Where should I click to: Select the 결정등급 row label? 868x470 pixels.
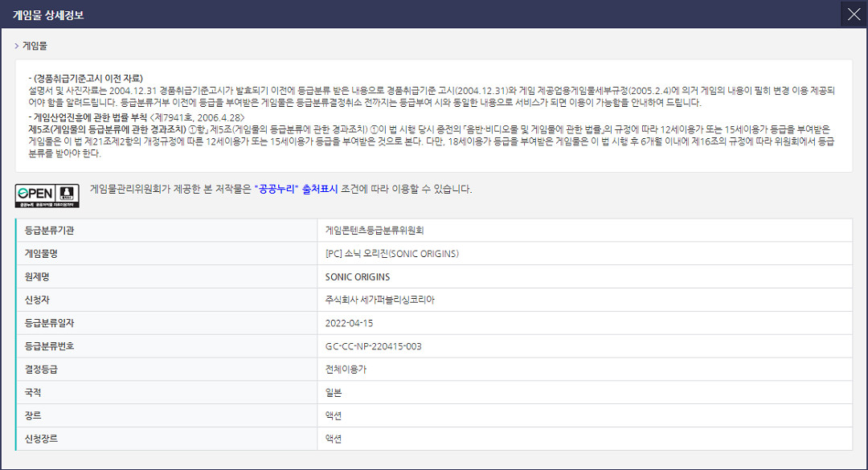tap(42, 370)
